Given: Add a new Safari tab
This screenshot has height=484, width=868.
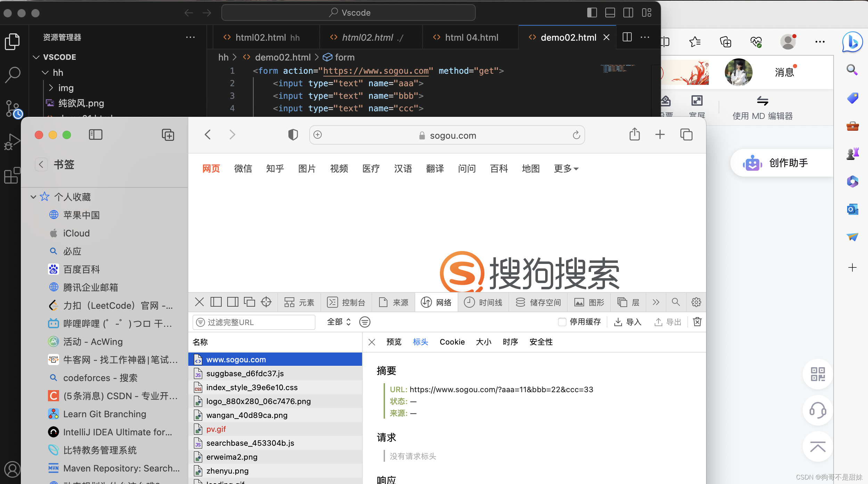Looking at the screenshot, I should coord(660,135).
